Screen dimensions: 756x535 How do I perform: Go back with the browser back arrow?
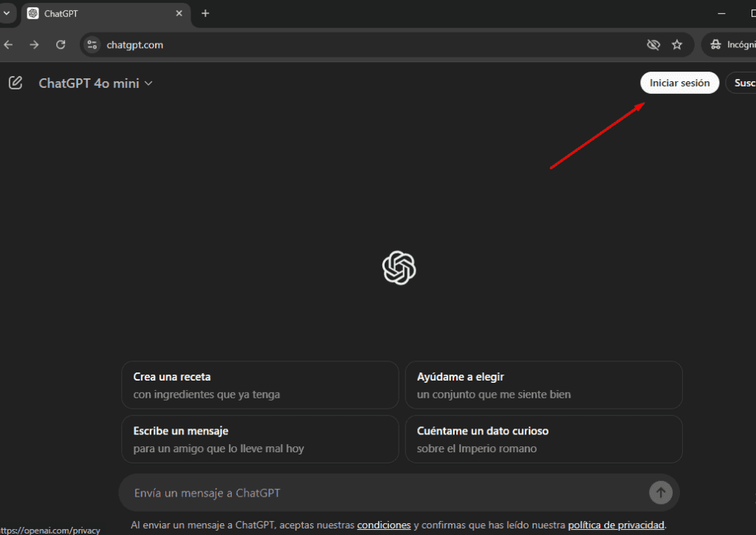click(x=9, y=45)
